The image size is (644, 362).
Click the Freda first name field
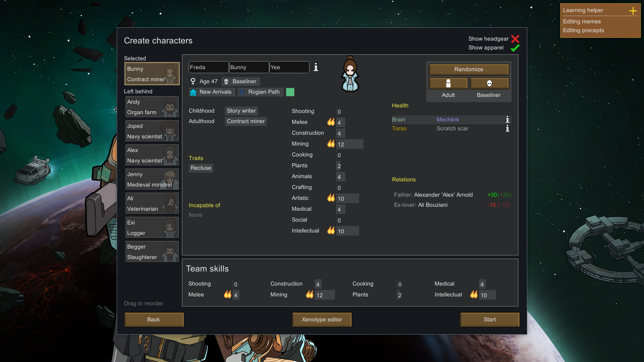[x=209, y=67]
